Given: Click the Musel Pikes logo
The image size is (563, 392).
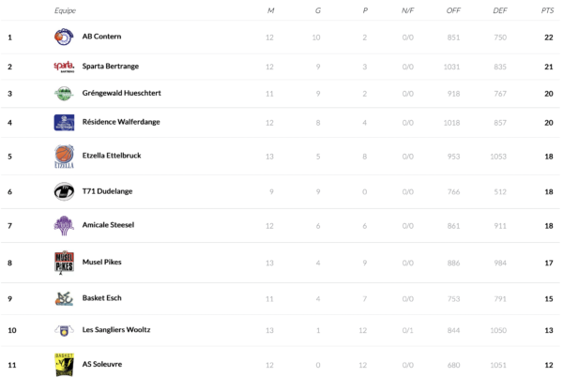Looking at the screenshot, I should tap(63, 263).
